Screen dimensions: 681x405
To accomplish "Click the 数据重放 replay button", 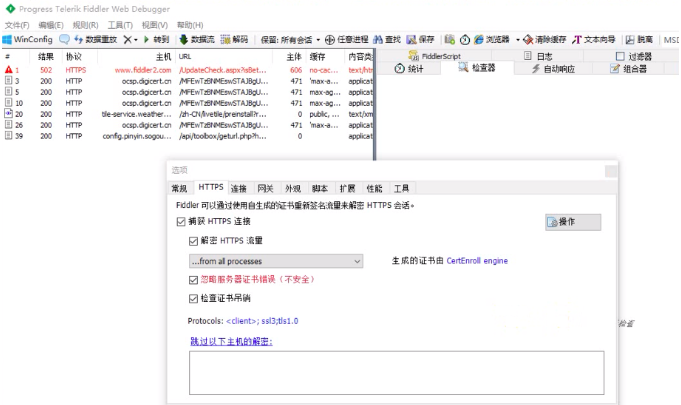I will coord(96,40).
